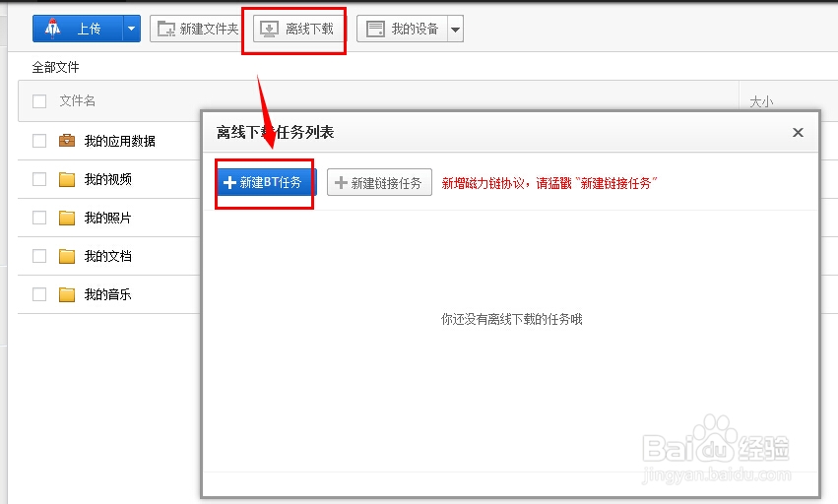This screenshot has height=504, width=838.
Task: Click the 新建文件夹 button
Action: point(195,29)
